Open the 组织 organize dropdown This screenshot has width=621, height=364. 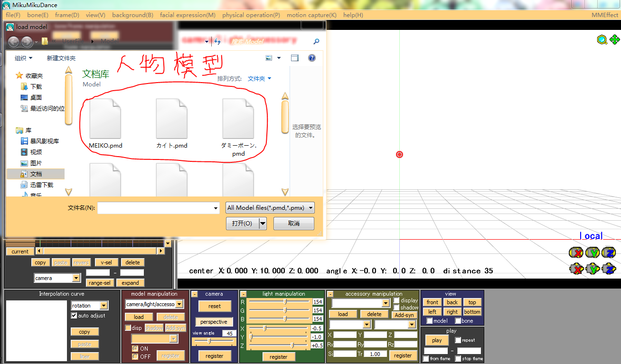[24, 58]
